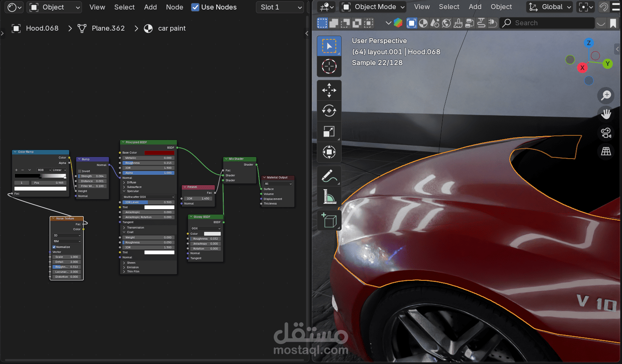The image size is (622, 364).
Task: Open the Object Mode dropdown
Action: coord(374,7)
